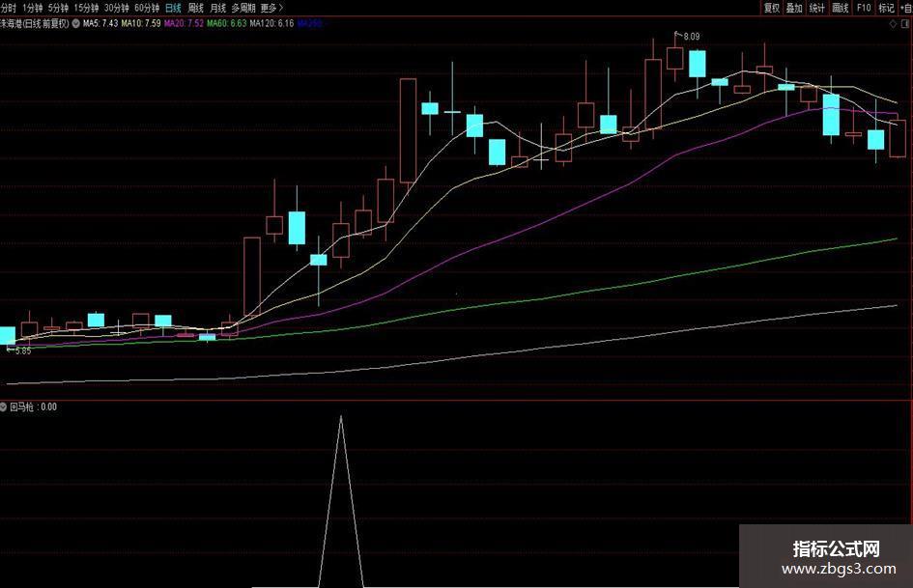Click the blue MA250 label
This screenshot has width=913, height=588.
pos(310,24)
